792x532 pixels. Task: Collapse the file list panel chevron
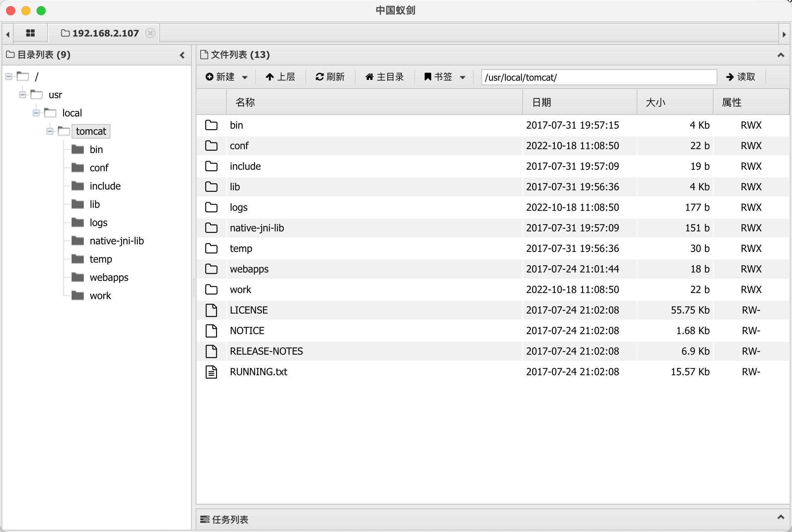(x=781, y=55)
